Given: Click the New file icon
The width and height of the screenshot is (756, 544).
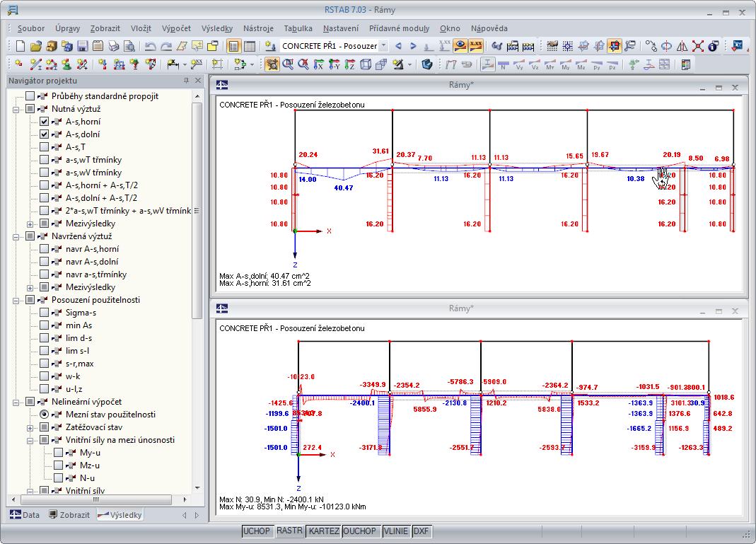Looking at the screenshot, I should pyautogui.click(x=20, y=46).
